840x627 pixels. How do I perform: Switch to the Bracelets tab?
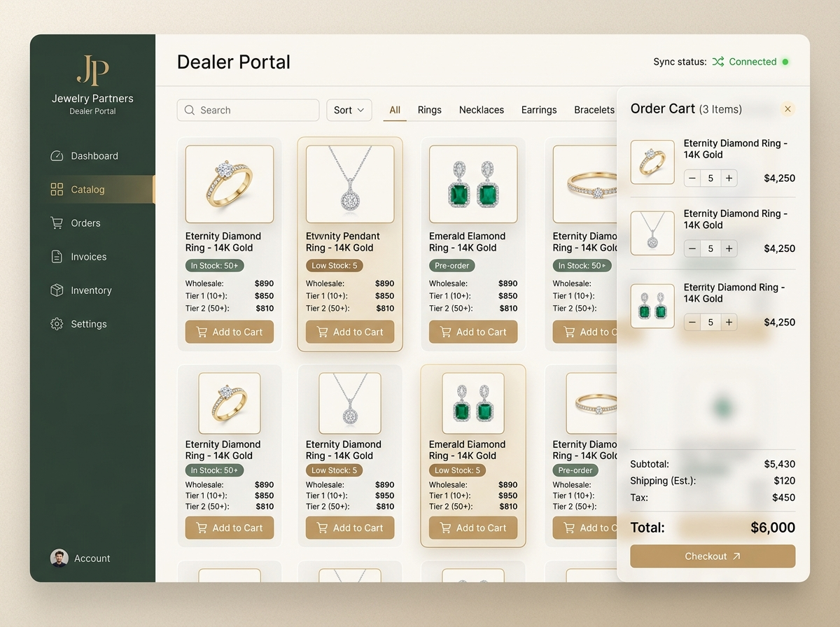tap(594, 110)
